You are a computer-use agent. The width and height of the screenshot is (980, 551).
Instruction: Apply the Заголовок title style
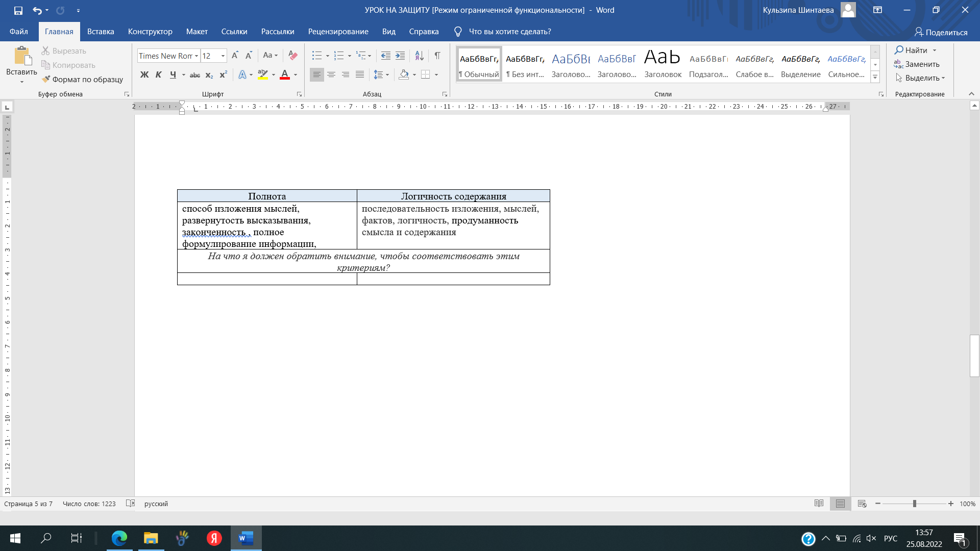click(663, 64)
